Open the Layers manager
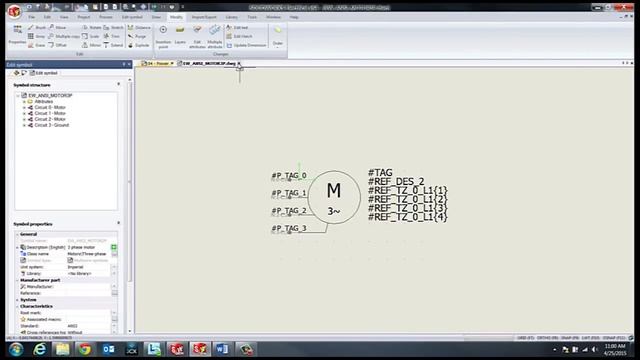 point(180,36)
